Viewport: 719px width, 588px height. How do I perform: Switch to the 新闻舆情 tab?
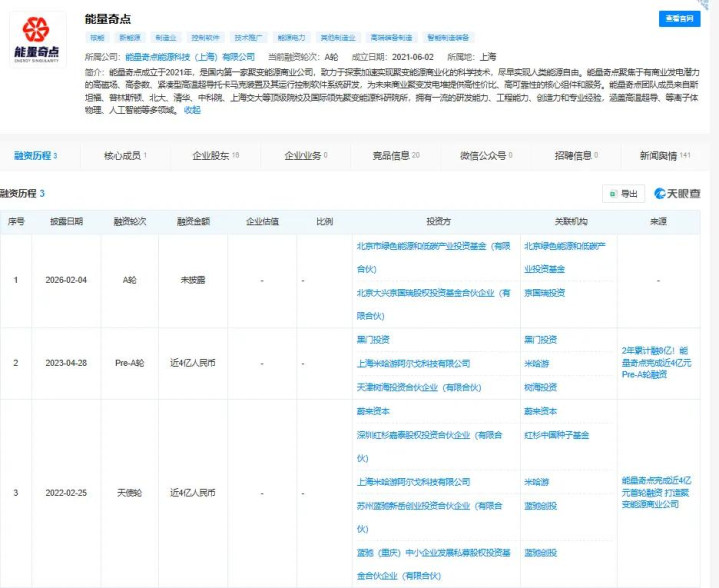point(665,156)
